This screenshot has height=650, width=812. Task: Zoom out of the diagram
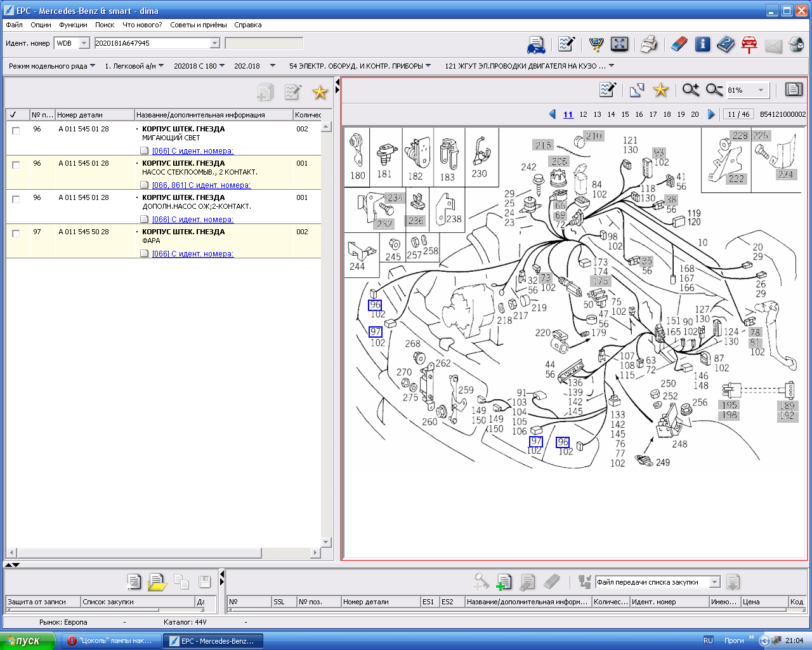click(714, 90)
